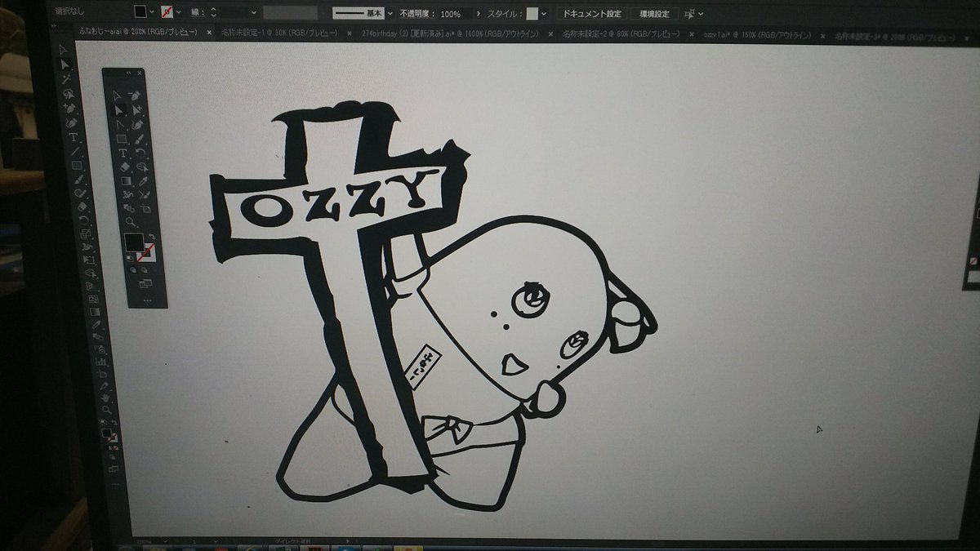This screenshot has width=980, height=551.
Task: Select the Rectangle tool in floating tools panel
Action: (x=121, y=138)
